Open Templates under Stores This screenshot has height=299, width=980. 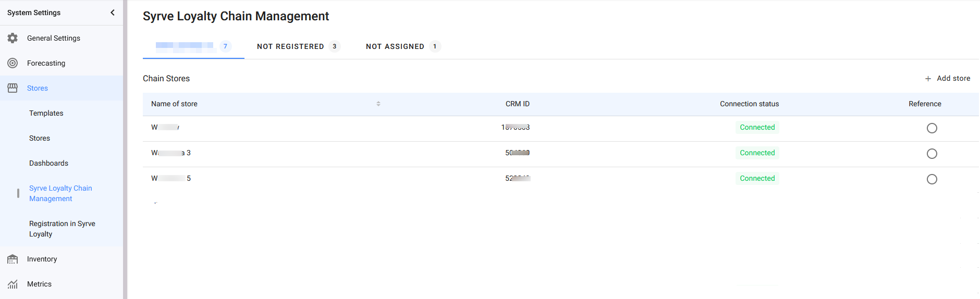click(x=46, y=113)
